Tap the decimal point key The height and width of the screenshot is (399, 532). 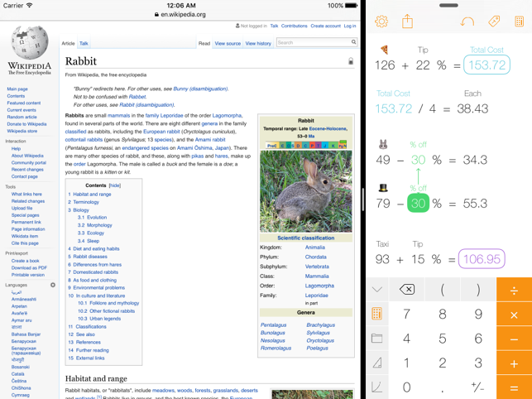(x=442, y=387)
